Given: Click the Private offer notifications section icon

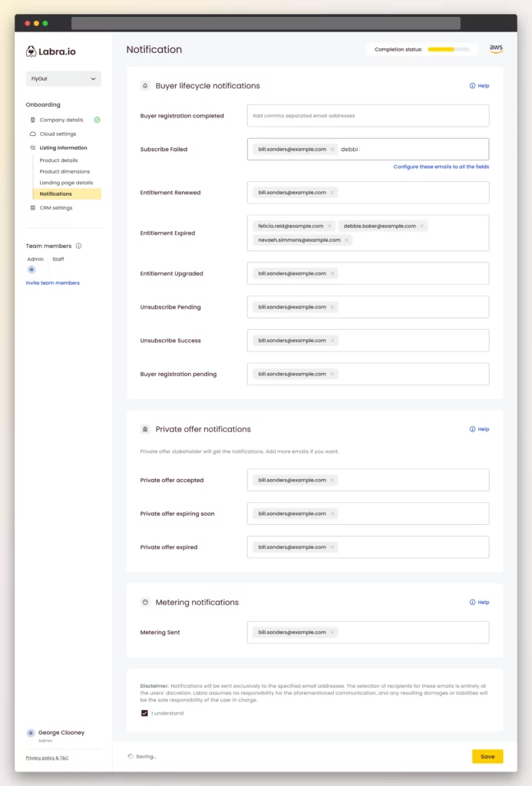Looking at the screenshot, I should (145, 429).
